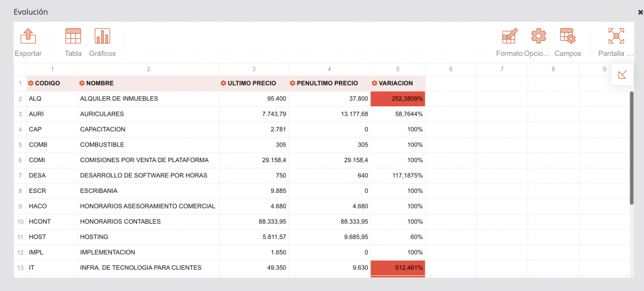The image size is (644, 291).
Task: Open gear menu on CODIGO column header
Action: coord(31,84)
